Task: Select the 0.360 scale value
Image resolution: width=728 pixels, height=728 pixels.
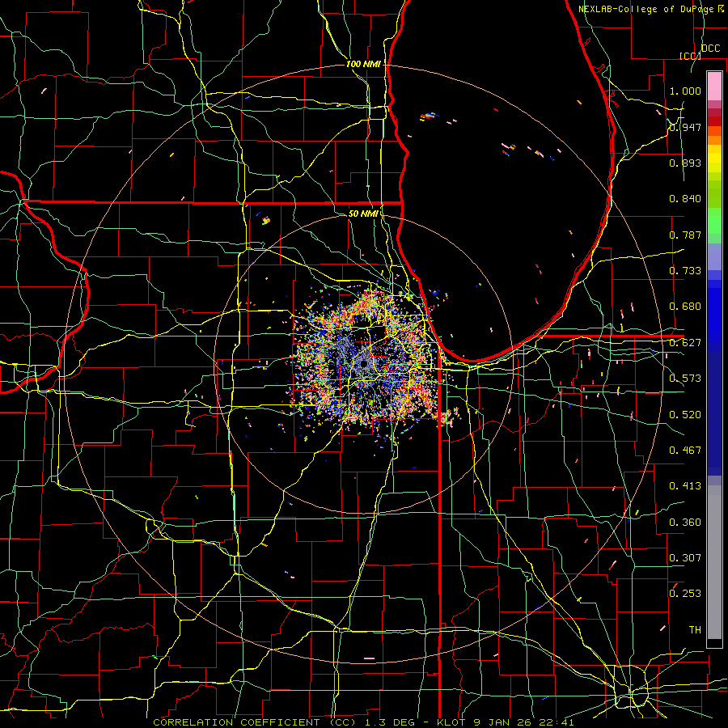Action: (685, 523)
